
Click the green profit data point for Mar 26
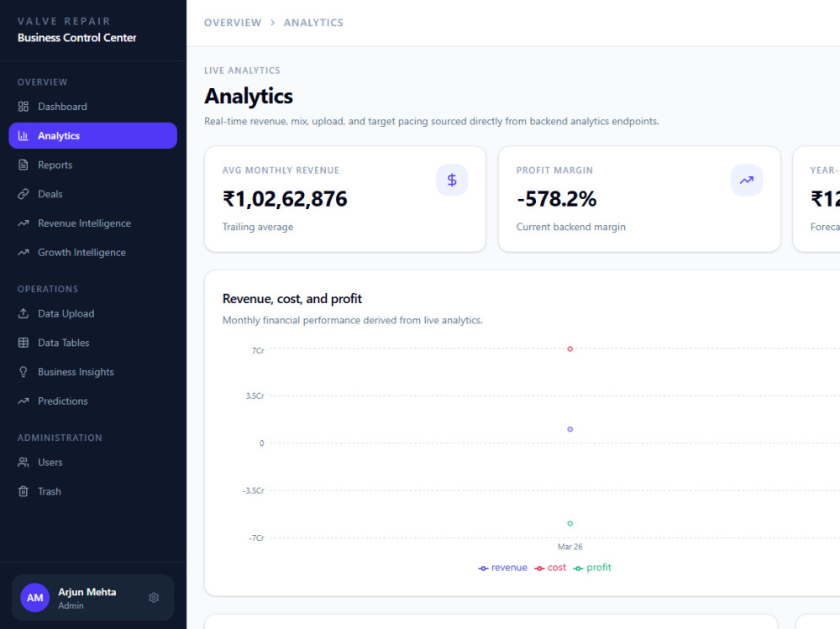(x=570, y=523)
